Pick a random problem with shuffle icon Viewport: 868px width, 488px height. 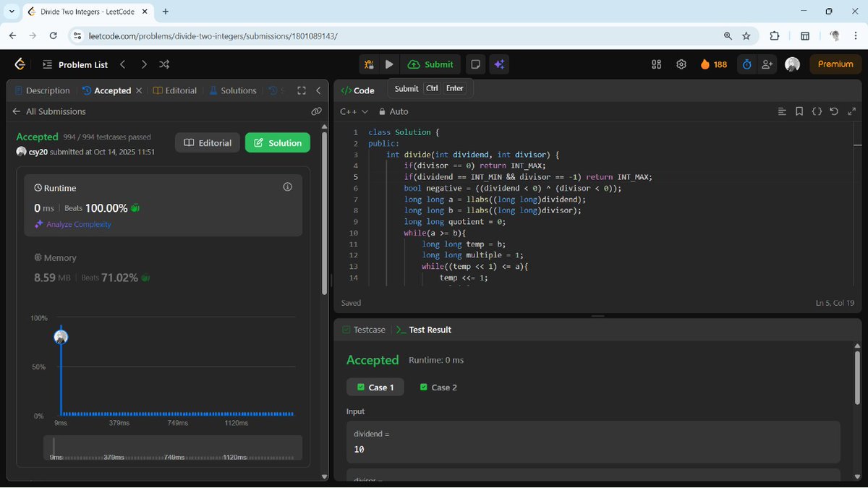coord(164,64)
